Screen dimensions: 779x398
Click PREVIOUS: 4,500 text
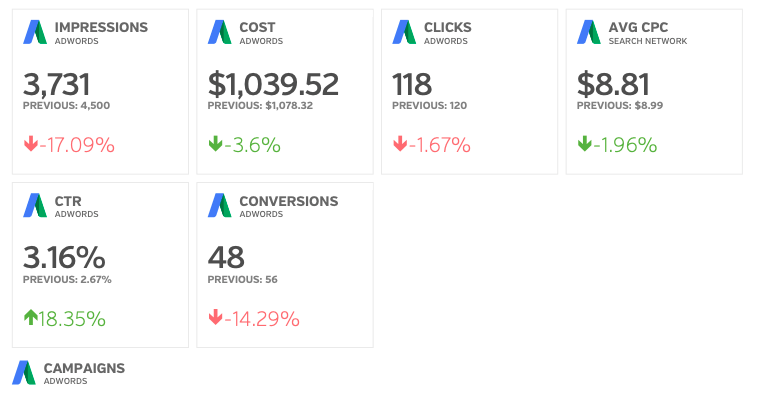tap(67, 105)
